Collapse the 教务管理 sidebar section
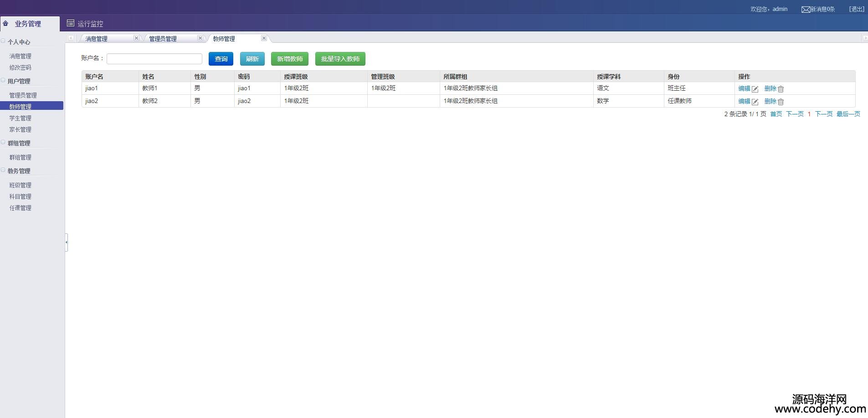The image size is (868, 418). pos(3,170)
